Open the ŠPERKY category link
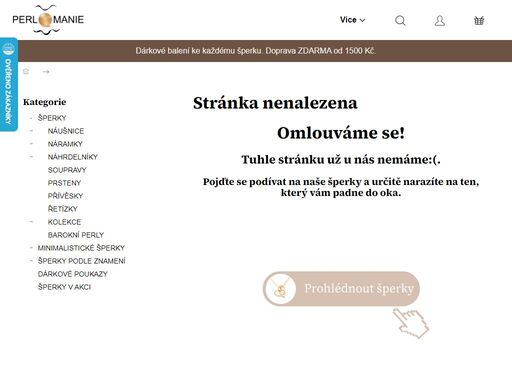This screenshot has height=384, width=512. coord(52,118)
